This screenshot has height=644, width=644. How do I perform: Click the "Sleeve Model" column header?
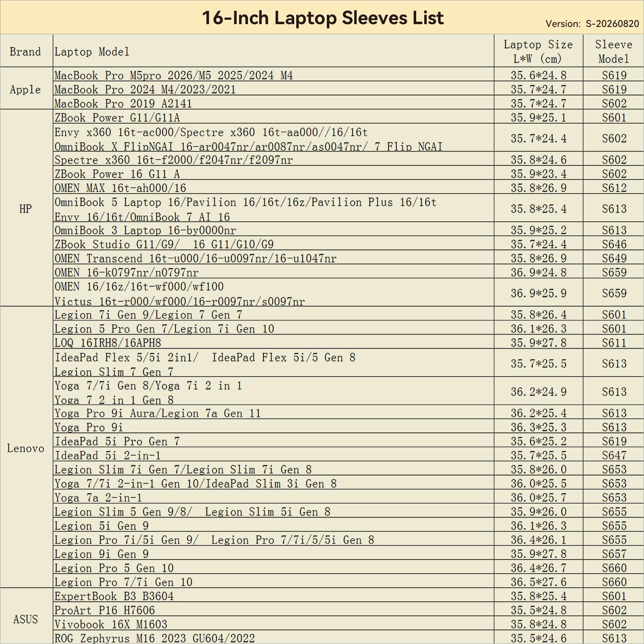[x=614, y=52]
